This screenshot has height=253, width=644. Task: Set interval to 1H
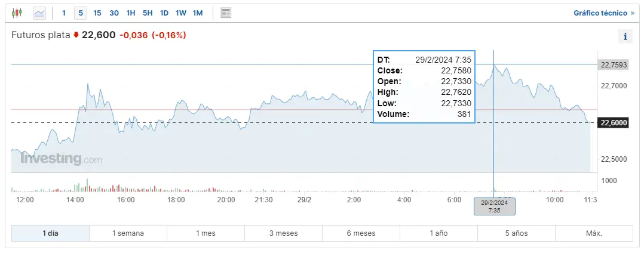(131, 13)
